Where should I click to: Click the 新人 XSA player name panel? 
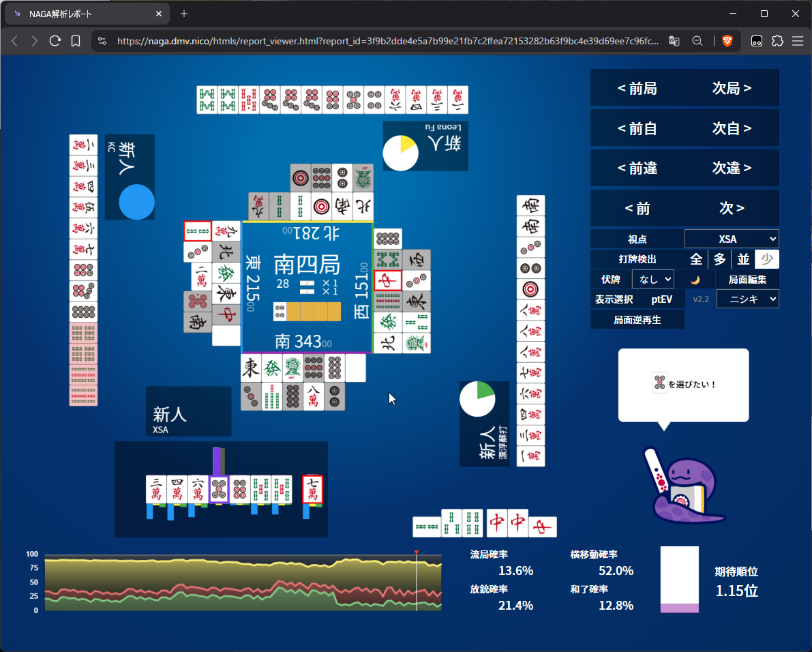(188, 411)
